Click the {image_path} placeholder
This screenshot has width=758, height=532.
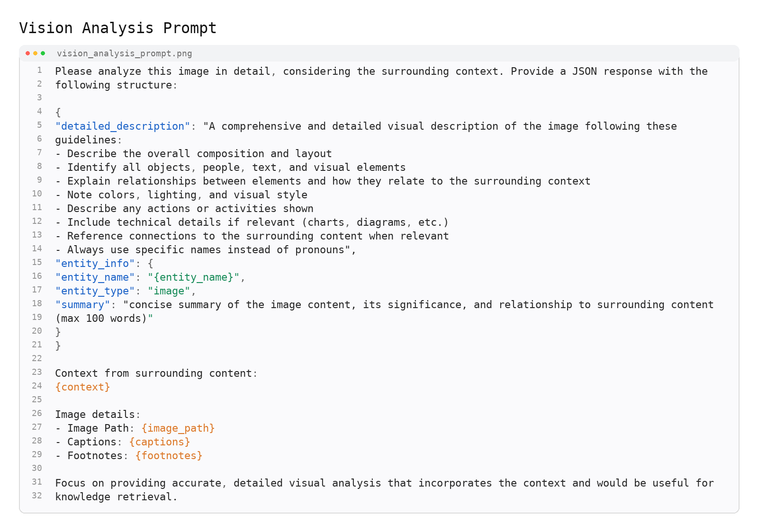click(x=178, y=428)
